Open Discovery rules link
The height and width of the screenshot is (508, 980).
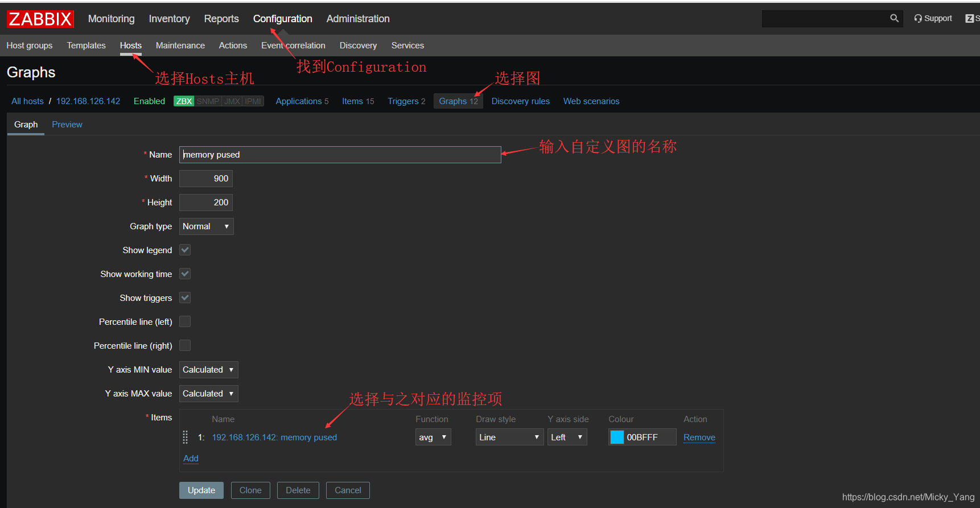pyautogui.click(x=521, y=101)
